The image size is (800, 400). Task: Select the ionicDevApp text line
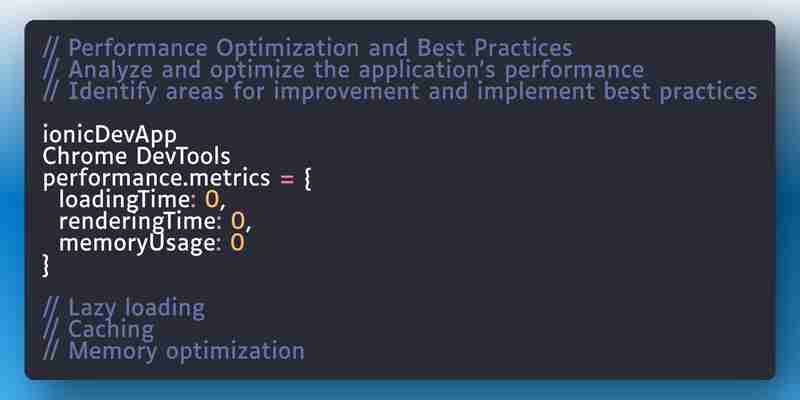pyautogui.click(x=110, y=135)
